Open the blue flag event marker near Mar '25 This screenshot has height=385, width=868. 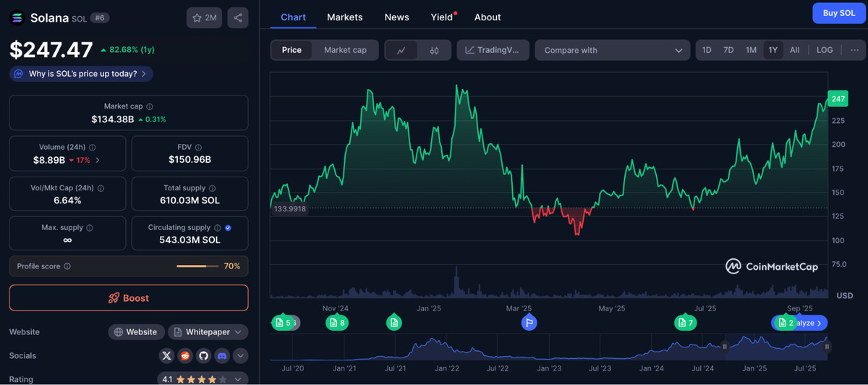[529, 323]
